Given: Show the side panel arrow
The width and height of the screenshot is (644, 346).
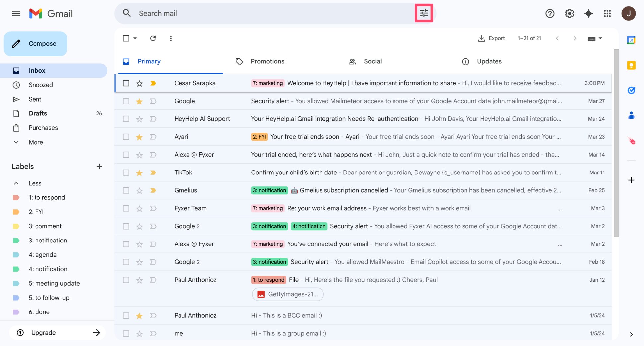Looking at the screenshot, I should click(x=631, y=334).
